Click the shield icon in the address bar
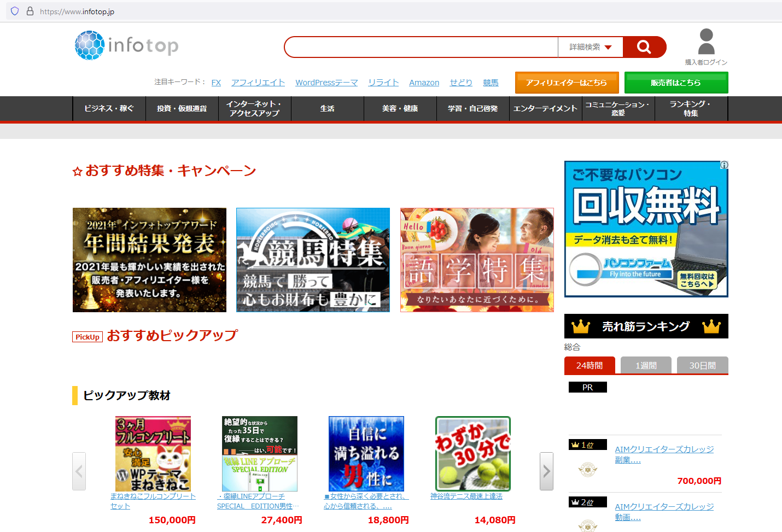Image resolution: width=782 pixels, height=532 pixels. click(14, 11)
